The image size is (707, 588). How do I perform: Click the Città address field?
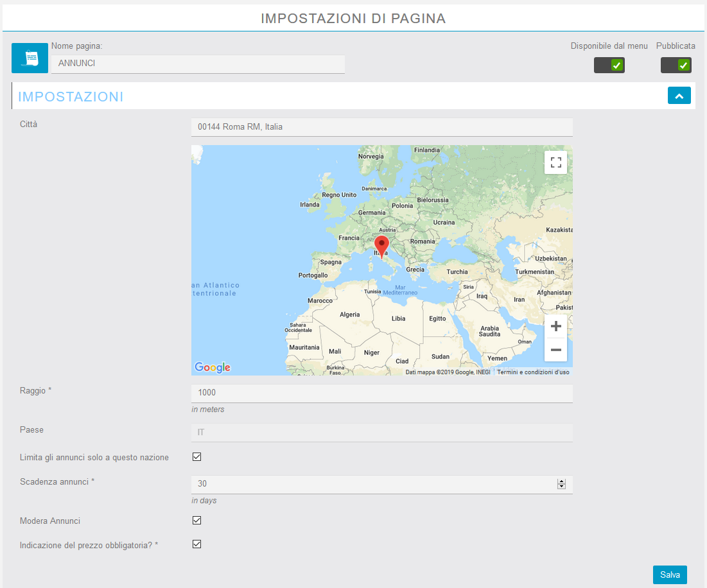tap(382, 127)
